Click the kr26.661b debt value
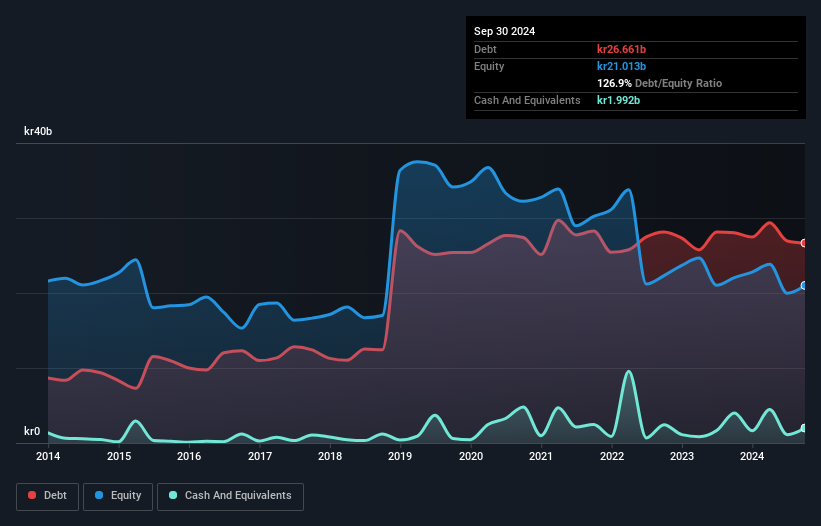This screenshot has width=821, height=526. pyautogui.click(x=622, y=49)
